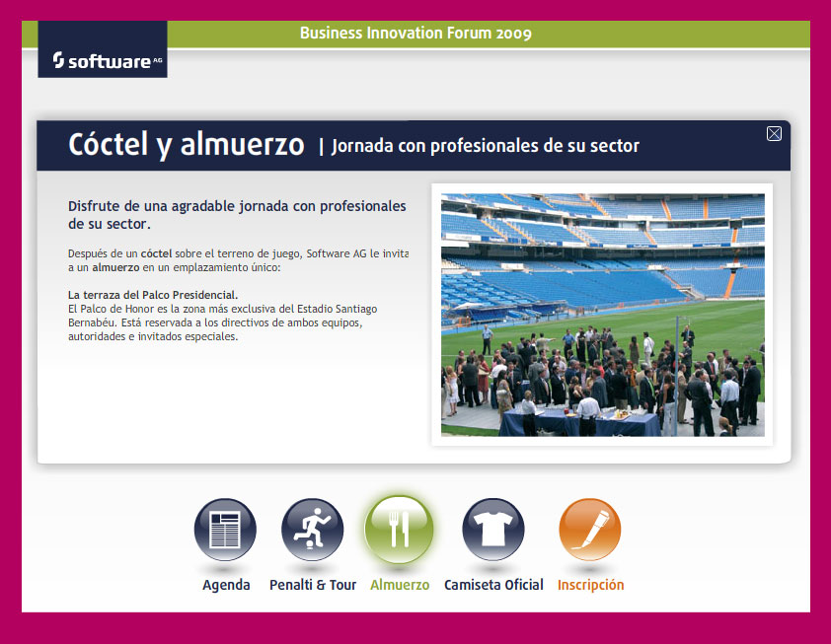
Task: Click the Palco de Honor description paragraph
Action: pyautogui.click(x=222, y=322)
